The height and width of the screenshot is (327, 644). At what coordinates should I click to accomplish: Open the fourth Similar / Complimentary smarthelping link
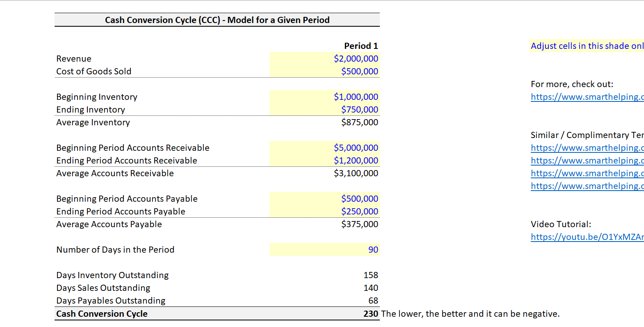(587, 186)
